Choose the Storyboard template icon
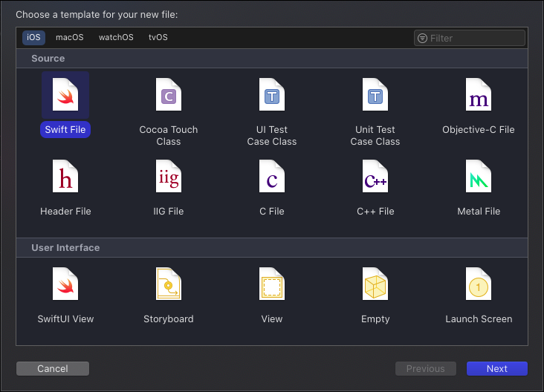The height and width of the screenshot is (392, 544). point(169,284)
